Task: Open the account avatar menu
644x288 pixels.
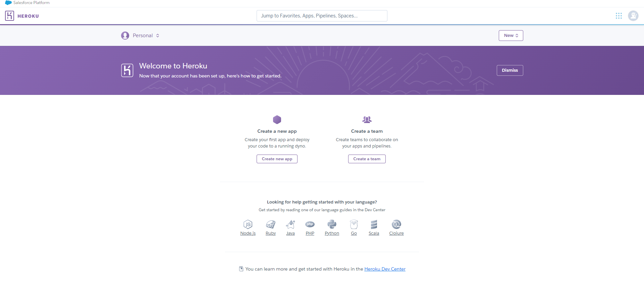Action: [x=633, y=16]
